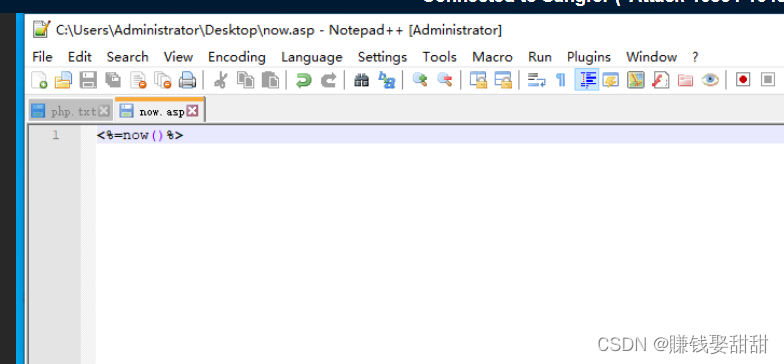Zoom out using the magnifier minus icon
The image size is (784, 364).
tap(444, 80)
